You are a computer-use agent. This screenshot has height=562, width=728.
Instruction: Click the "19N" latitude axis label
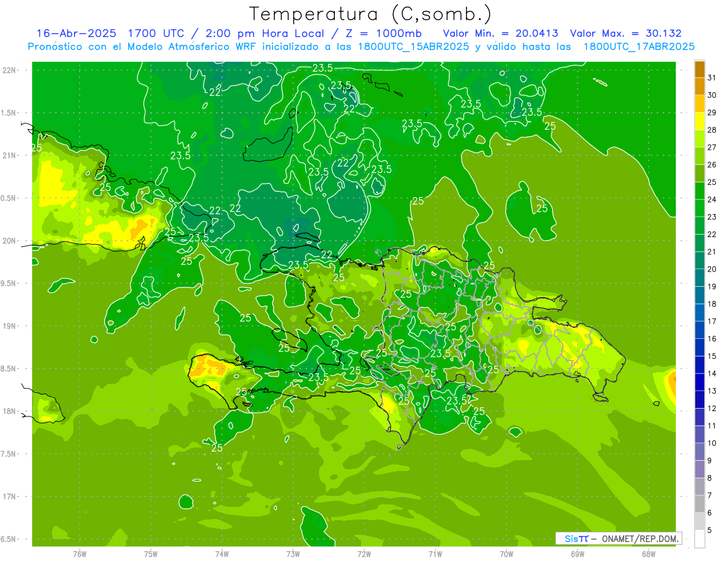[x=9, y=326]
